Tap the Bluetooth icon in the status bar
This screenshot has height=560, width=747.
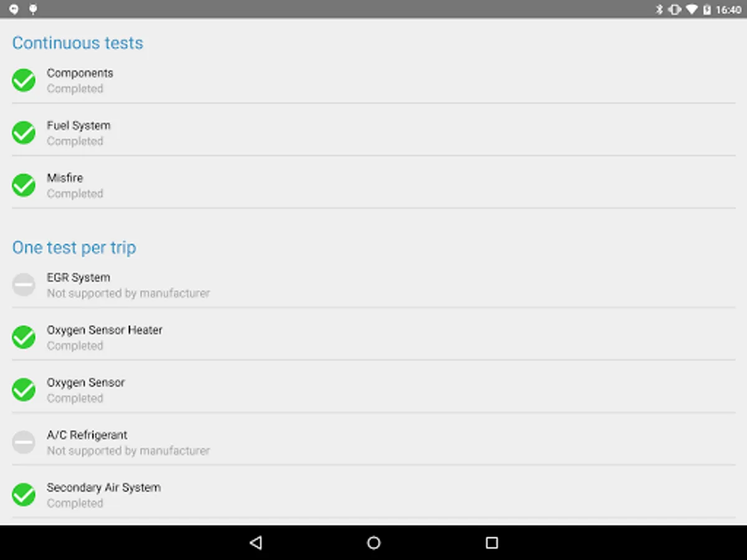coord(660,9)
